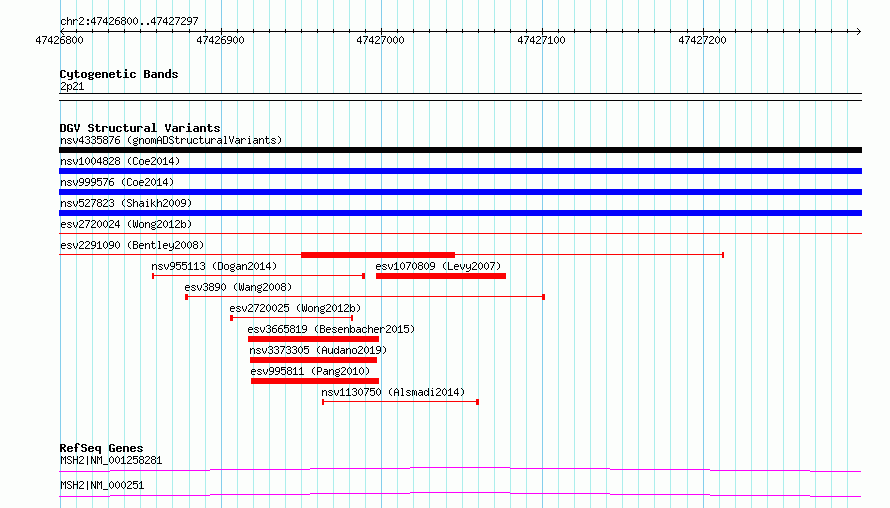Open the nsv999576 (Coe2014) label
890x508 pixels.
117,182
